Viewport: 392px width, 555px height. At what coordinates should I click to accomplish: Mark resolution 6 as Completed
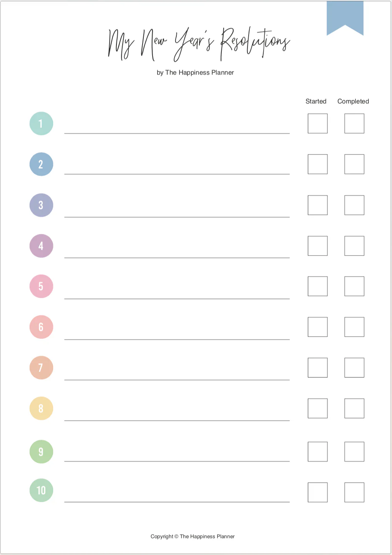coord(354,327)
